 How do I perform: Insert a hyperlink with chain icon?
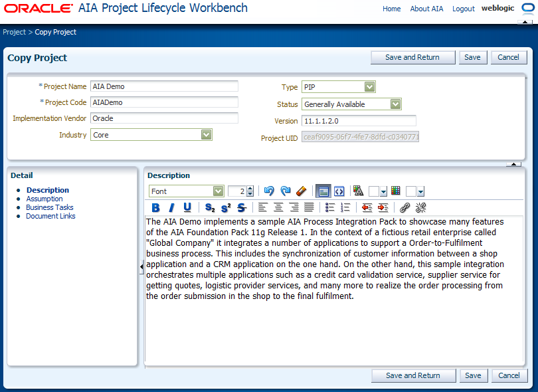405,207
